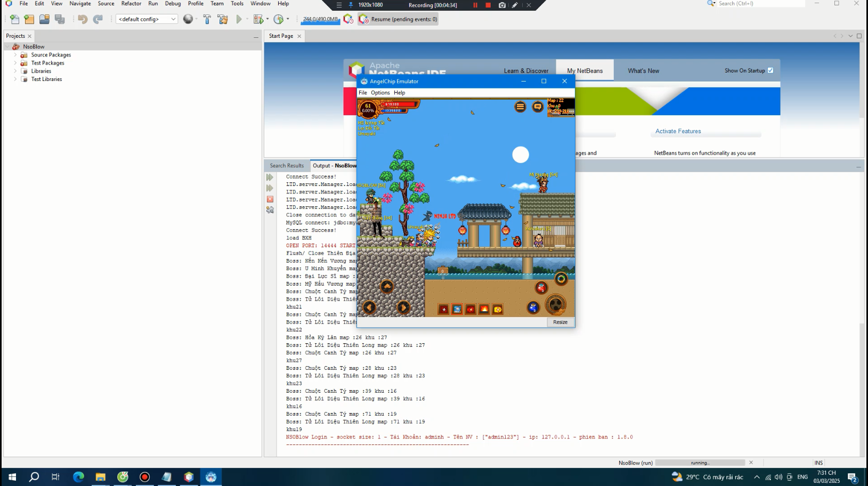Image resolution: width=868 pixels, height=486 pixels.
Task: Click the Undo arrow icon
Action: 83,19
